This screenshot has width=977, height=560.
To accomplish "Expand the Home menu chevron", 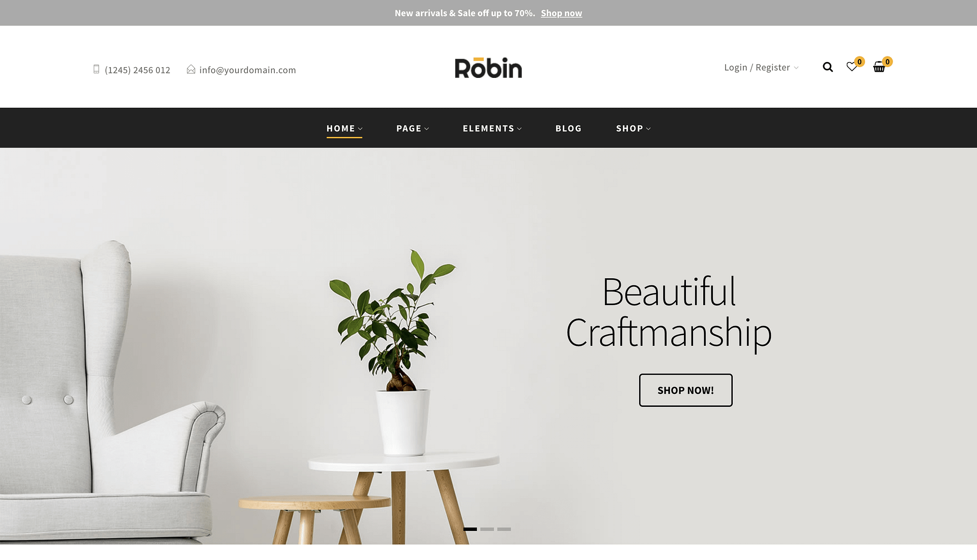I will click(x=360, y=129).
